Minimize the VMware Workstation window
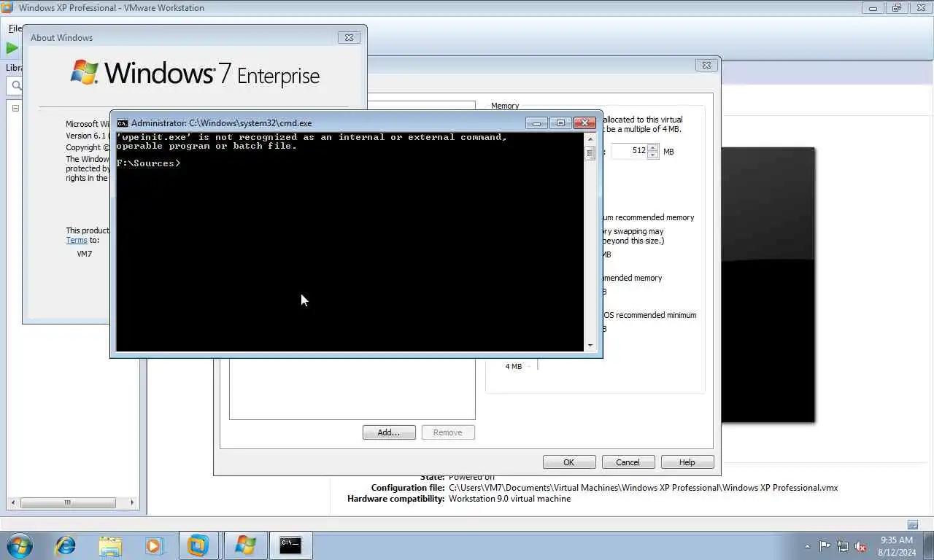 coord(873,8)
